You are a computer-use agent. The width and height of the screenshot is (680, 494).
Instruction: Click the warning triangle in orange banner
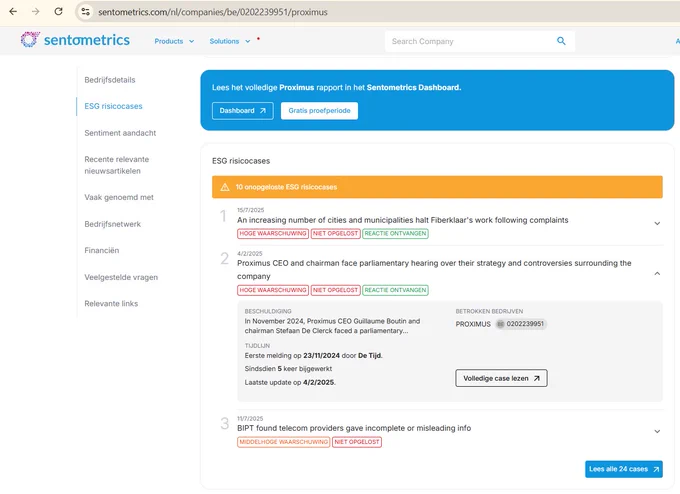click(225, 187)
